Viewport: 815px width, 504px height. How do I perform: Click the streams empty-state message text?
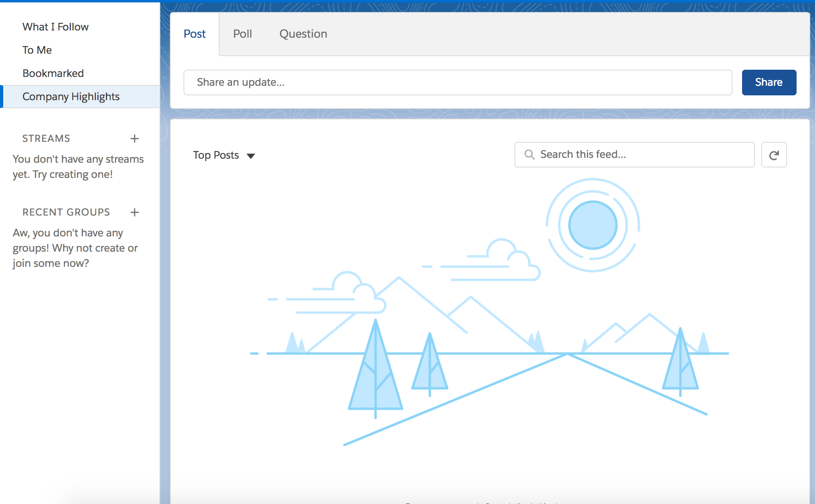(78, 166)
